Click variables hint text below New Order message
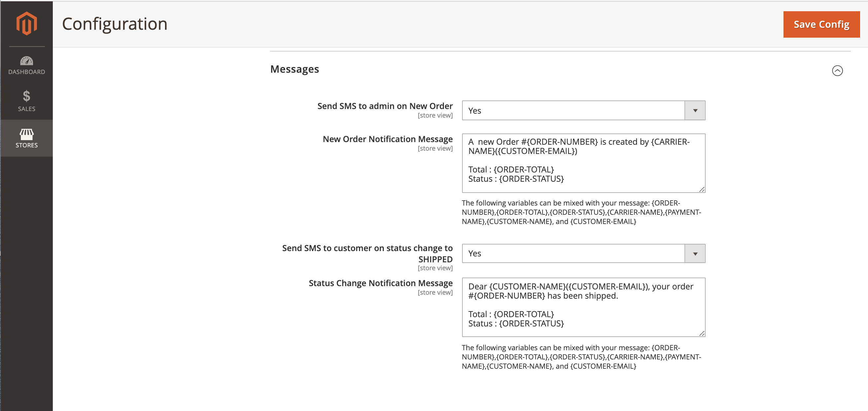The image size is (868, 411). tap(581, 212)
